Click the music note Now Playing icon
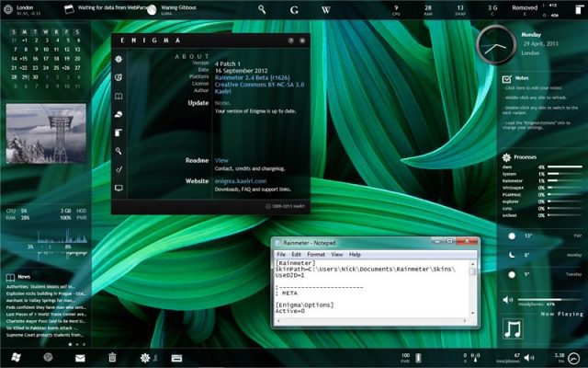Image resolution: width=588 pixels, height=368 pixels. click(x=513, y=328)
